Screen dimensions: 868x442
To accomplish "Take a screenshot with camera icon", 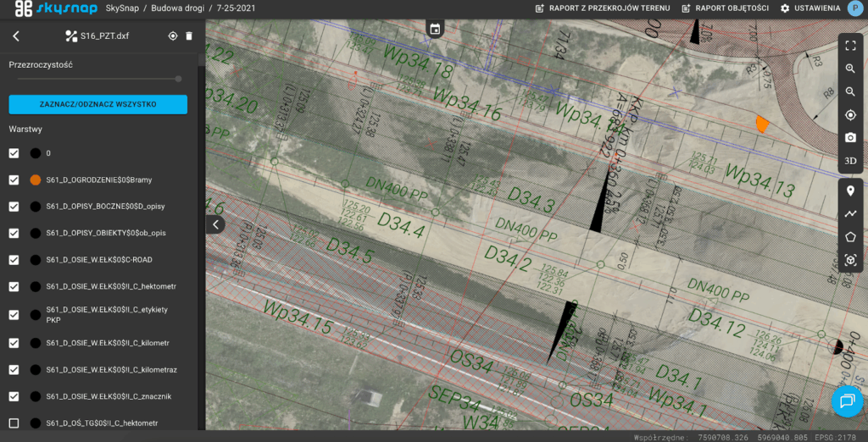I will point(850,137).
